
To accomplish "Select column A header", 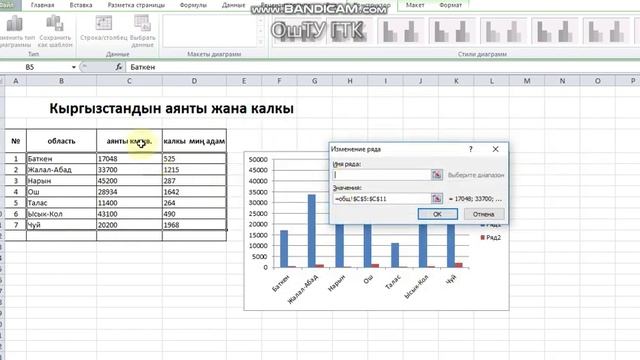I will tap(16, 81).
